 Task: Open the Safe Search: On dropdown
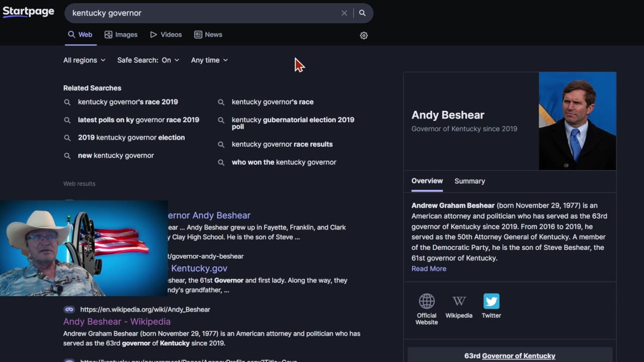148,60
